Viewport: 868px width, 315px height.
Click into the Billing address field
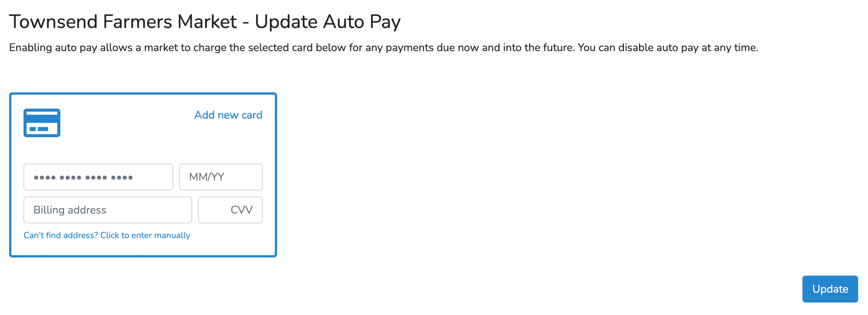108,210
